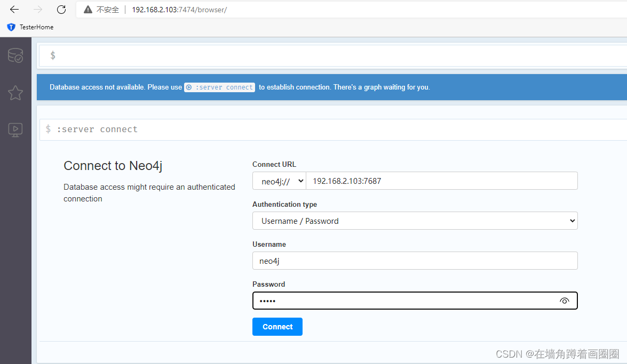Open the Guides play-screen sidebar icon
Viewport: 627px width, 364px height.
click(15, 130)
